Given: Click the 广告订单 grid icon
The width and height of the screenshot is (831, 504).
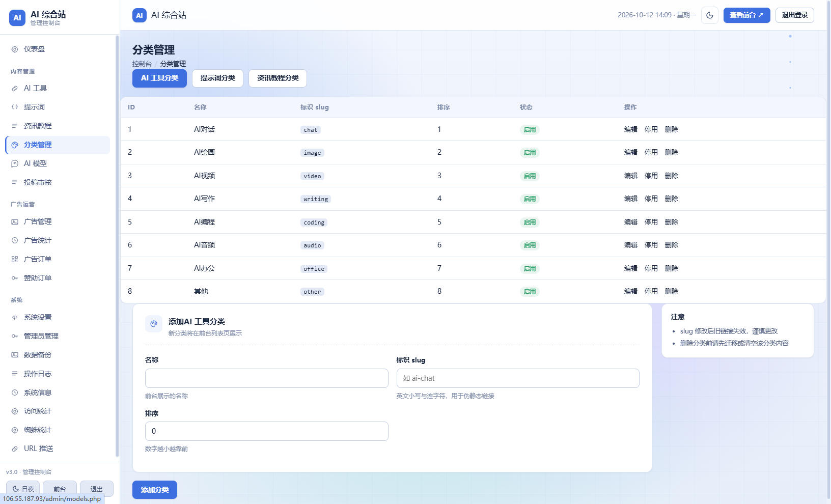Looking at the screenshot, I should point(15,260).
